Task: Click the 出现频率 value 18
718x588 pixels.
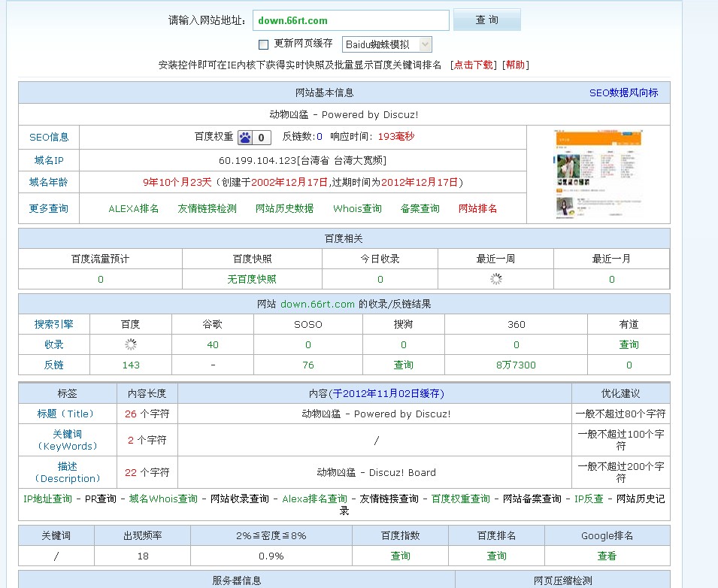Action: click(143, 556)
